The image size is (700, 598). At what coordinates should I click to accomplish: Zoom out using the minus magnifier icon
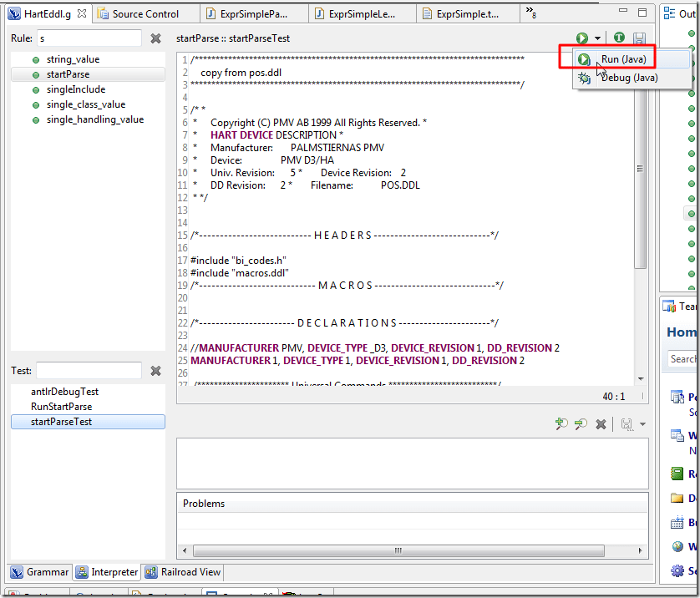point(581,423)
